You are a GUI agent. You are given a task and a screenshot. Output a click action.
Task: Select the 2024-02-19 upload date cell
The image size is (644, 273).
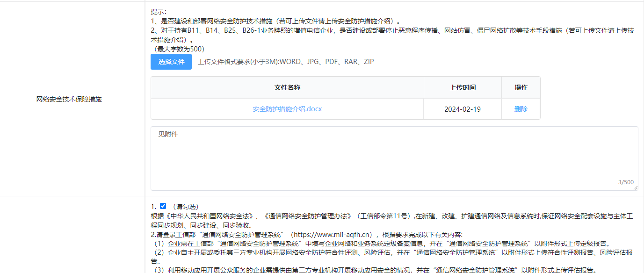click(x=463, y=109)
